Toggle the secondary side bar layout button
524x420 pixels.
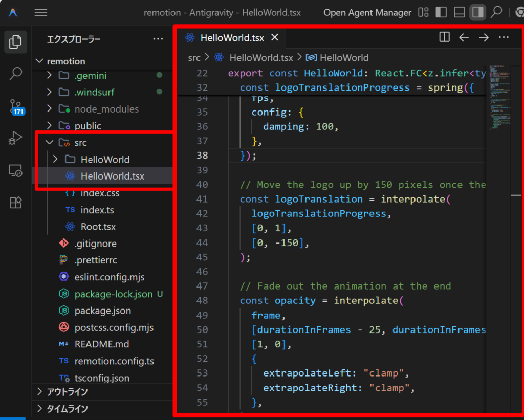pos(477,12)
